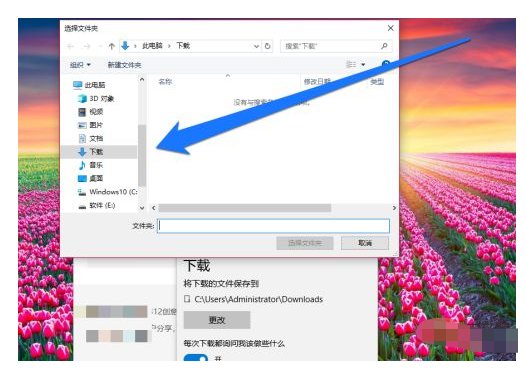Select the Windows10 (C:) drive
Screen dimensions: 526x369
tap(107, 192)
